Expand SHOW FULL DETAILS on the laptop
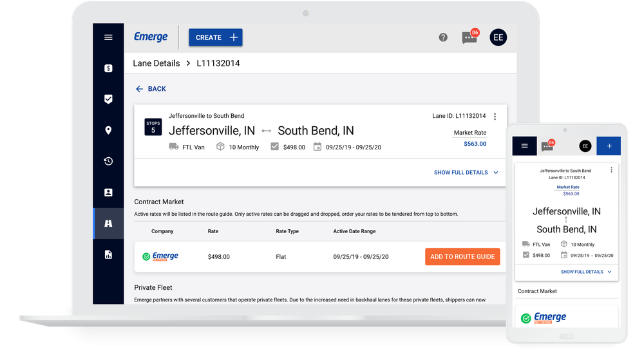This screenshot has height=362, width=644. click(x=466, y=173)
